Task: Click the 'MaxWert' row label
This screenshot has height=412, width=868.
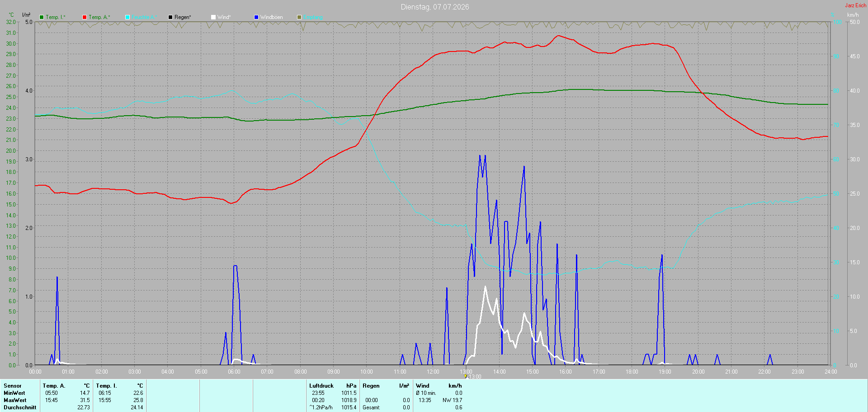Action: (x=15, y=400)
